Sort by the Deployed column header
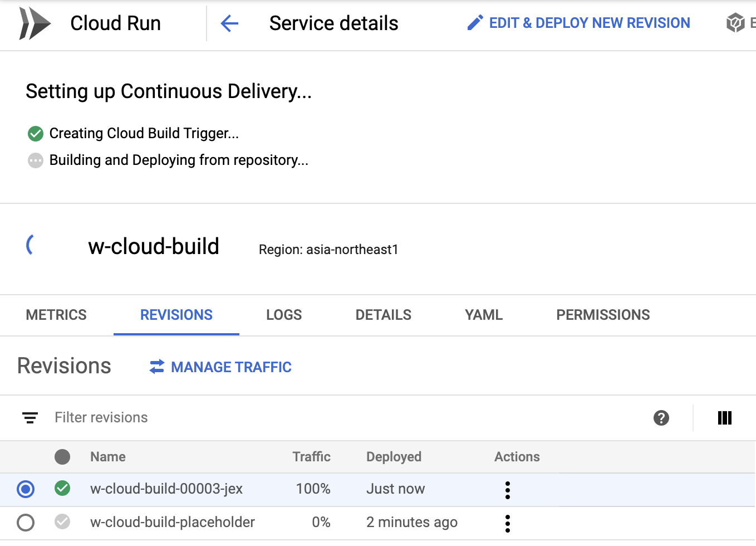 (x=394, y=457)
